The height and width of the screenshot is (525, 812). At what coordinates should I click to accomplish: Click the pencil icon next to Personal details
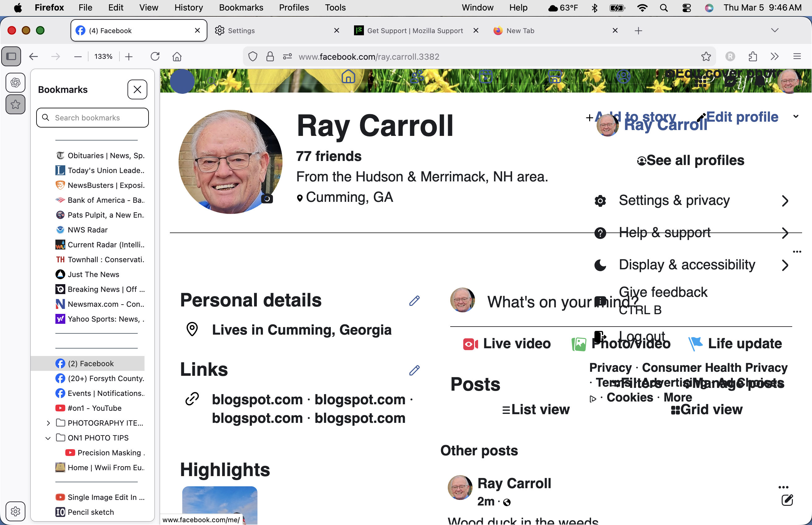(x=414, y=300)
